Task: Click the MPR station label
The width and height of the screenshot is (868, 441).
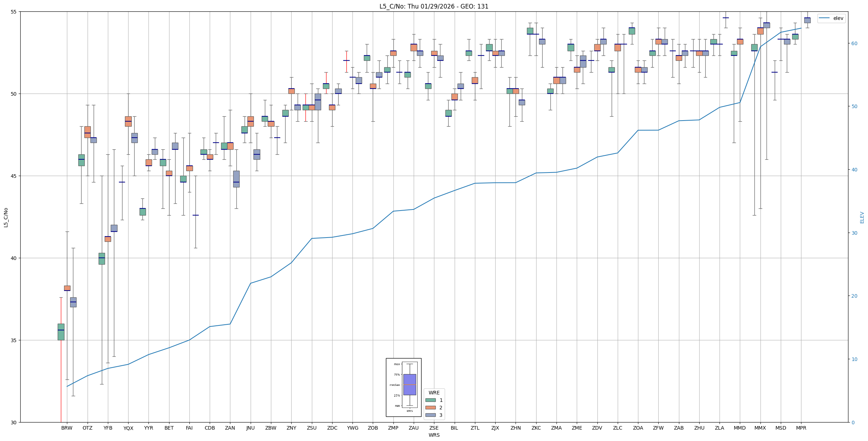Action: tap(801, 428)
